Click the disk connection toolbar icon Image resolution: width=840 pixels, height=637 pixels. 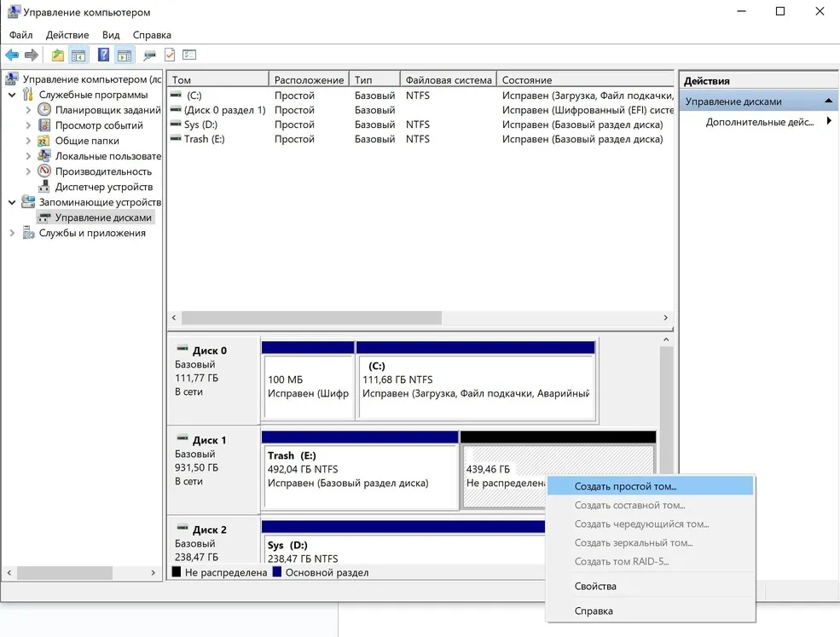(x=149, y=55)
